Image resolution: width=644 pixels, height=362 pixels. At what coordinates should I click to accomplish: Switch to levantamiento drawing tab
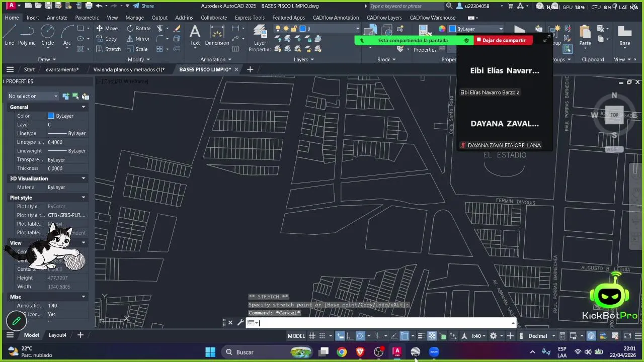coord(61,69)
